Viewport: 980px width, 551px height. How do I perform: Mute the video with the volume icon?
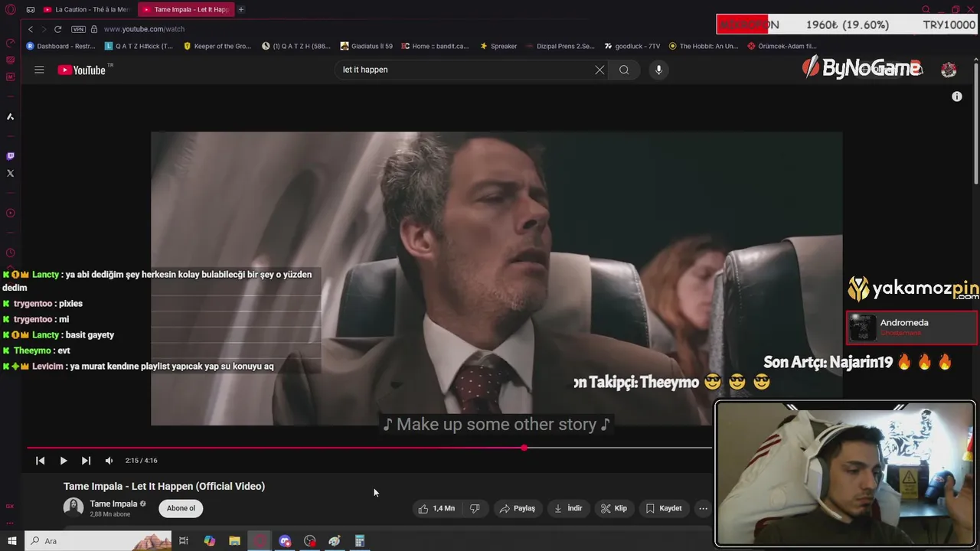click(109, 461)
